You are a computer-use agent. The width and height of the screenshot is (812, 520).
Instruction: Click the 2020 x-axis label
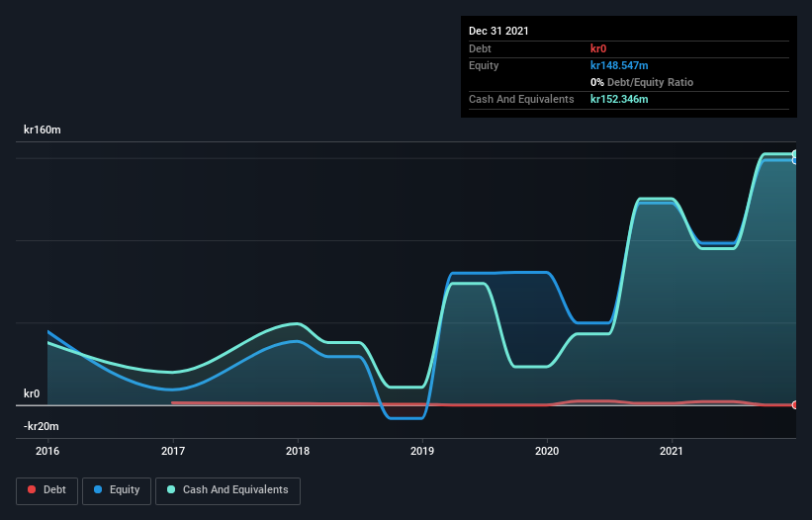547,451
